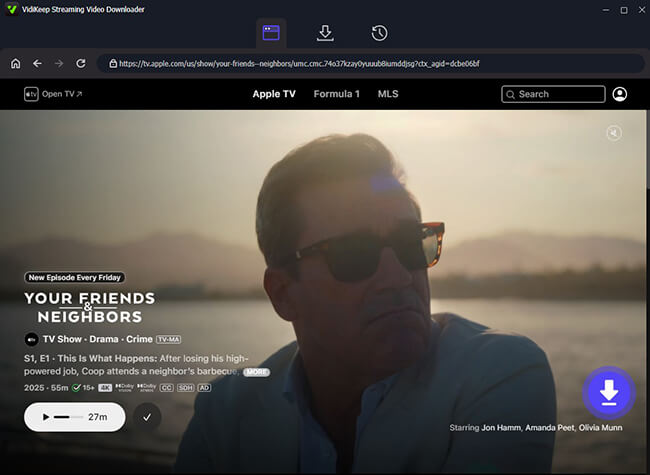
Task: Click the S1, E1 episode description text
Action: click(x=136, y=364)
